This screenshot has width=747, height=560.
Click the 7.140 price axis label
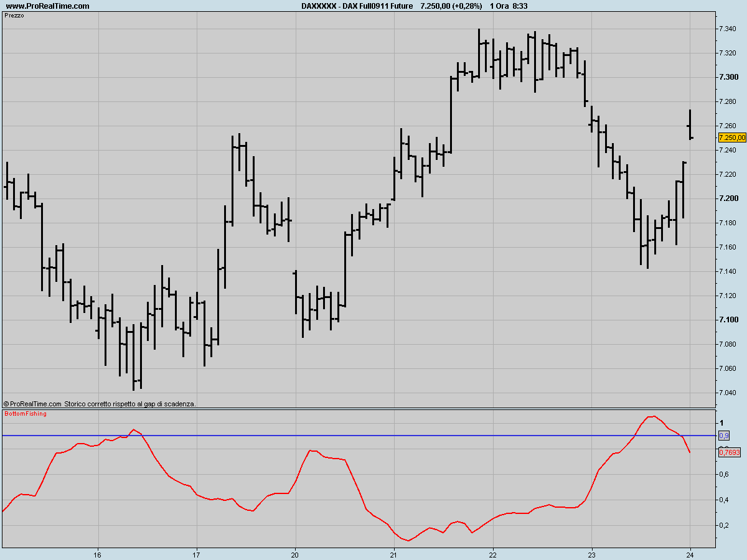click(728, 271)
